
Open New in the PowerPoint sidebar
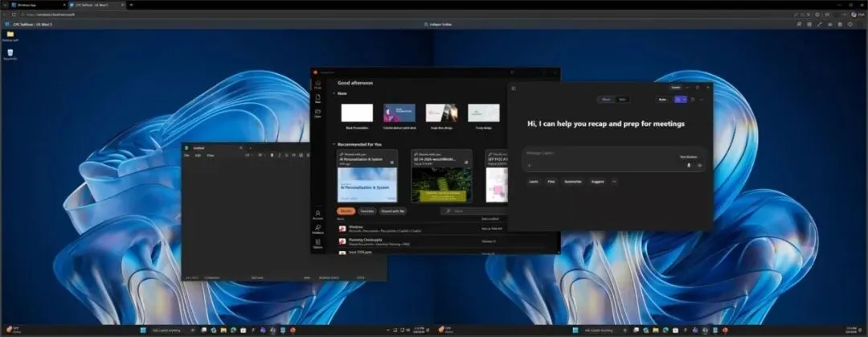point(317,99)
